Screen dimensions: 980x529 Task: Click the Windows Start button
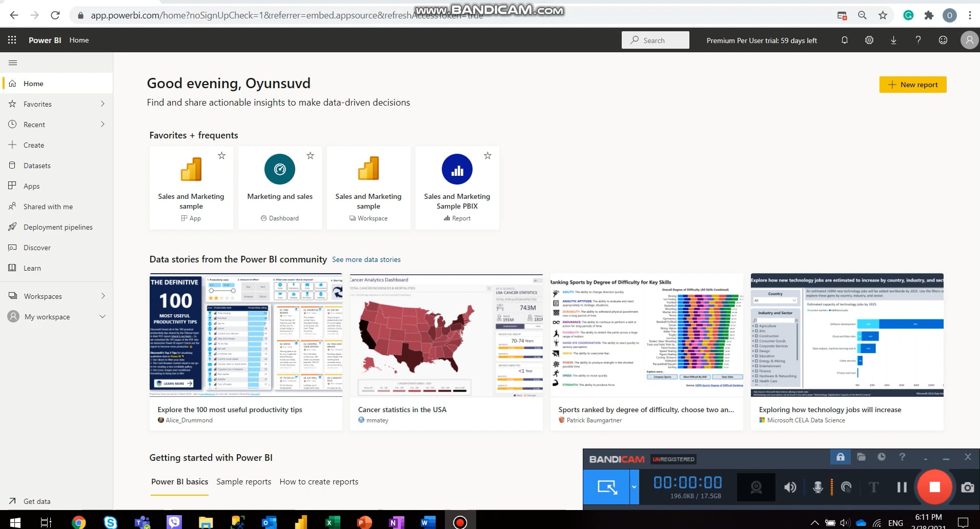pyautogui.click(x=15, y=522)
